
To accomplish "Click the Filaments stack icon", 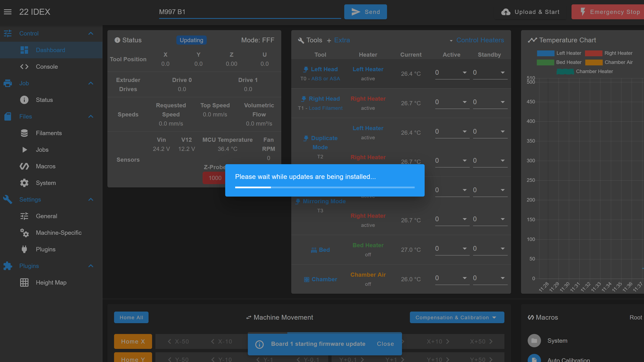I will pyautogui.click(x=24, y=133).
